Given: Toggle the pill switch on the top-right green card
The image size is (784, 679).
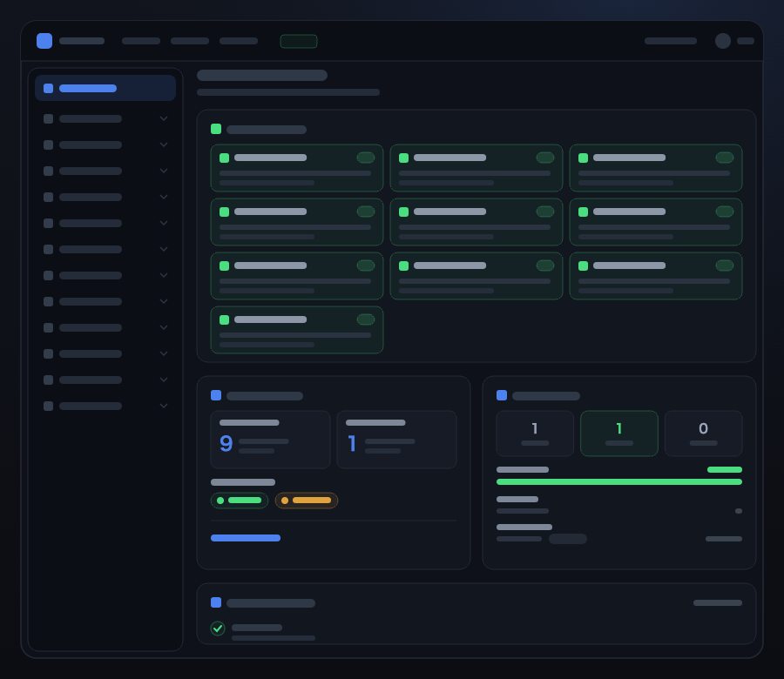Looking at the screenshot, I should pyautogui.click(x=725, y=158).
